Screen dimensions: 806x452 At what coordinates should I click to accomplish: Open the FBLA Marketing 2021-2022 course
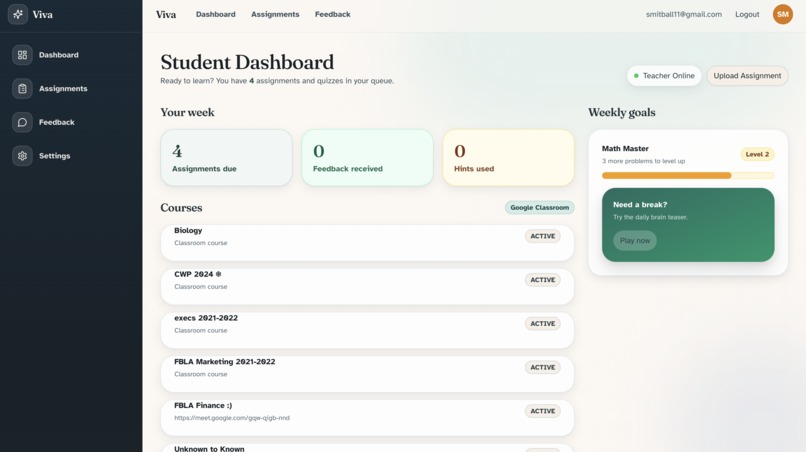(367, 374)
